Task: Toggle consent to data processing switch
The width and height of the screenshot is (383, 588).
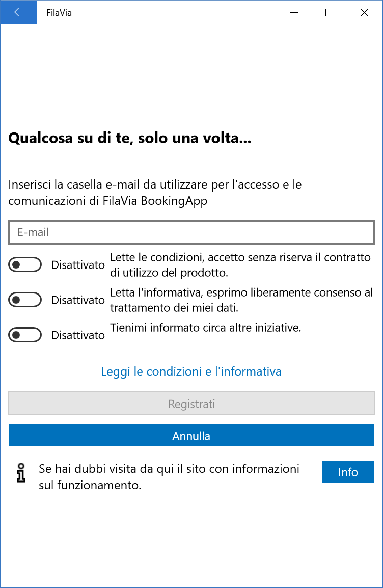Action: click(x=25, y=300)
